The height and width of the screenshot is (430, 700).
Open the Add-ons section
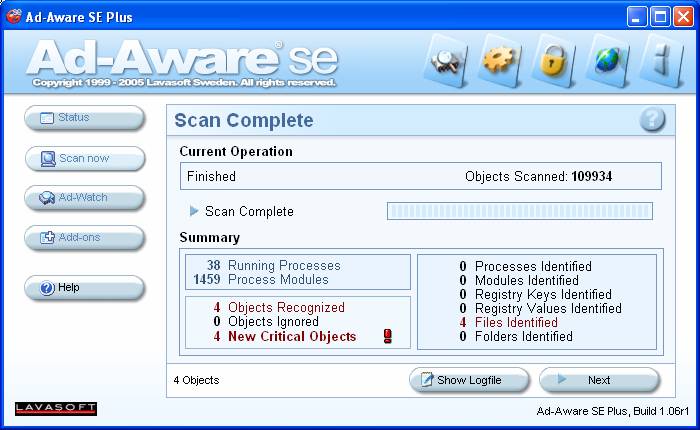point(84,238)
